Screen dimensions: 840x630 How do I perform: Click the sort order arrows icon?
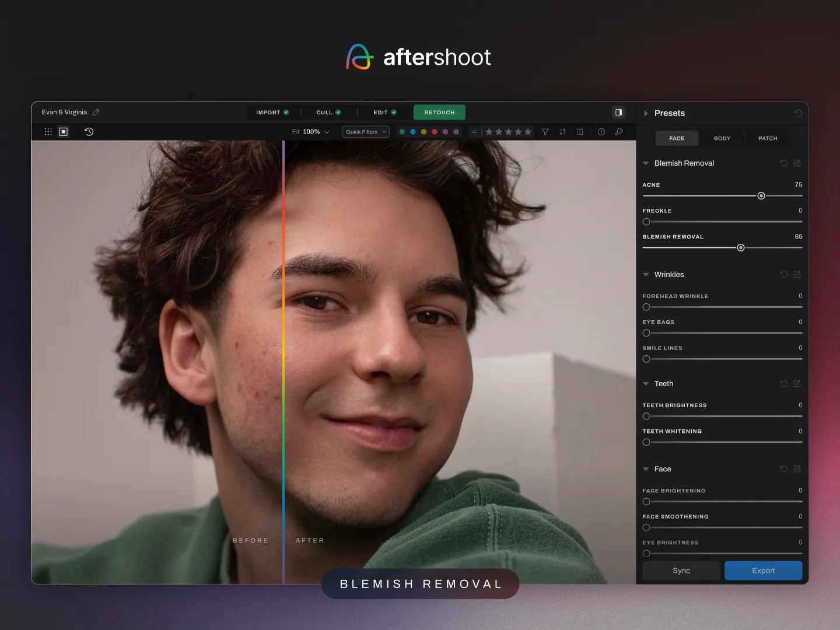(562, 132)
